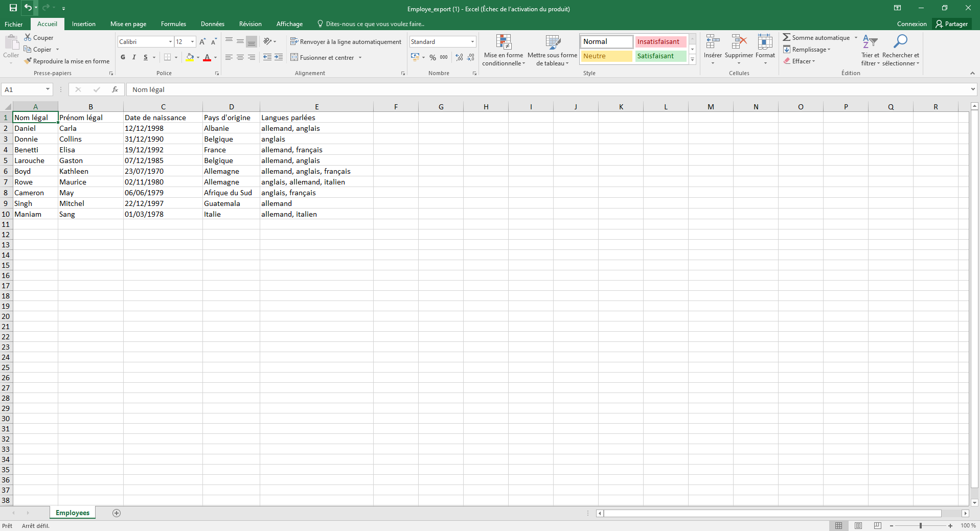Align text to the right

coord(252,57)
